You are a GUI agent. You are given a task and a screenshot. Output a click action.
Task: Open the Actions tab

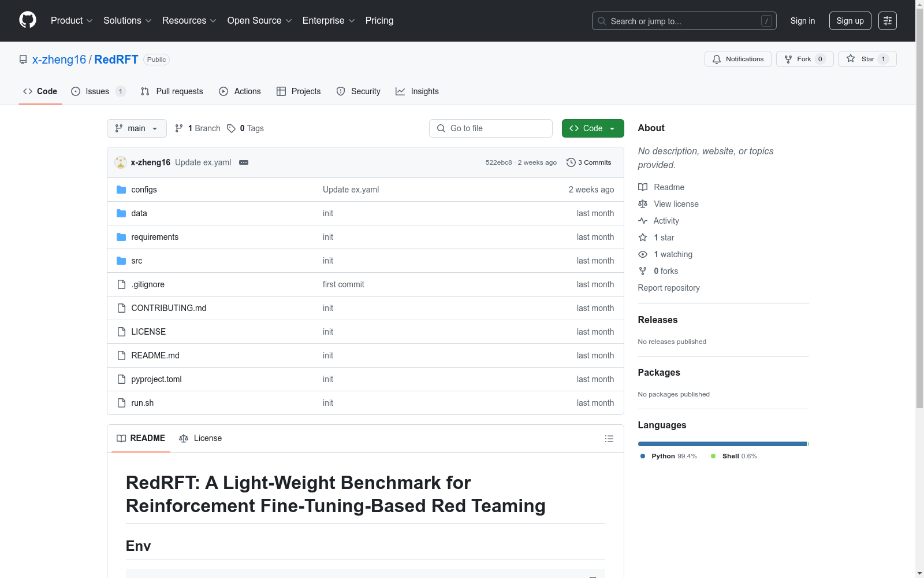click(240, 91)
